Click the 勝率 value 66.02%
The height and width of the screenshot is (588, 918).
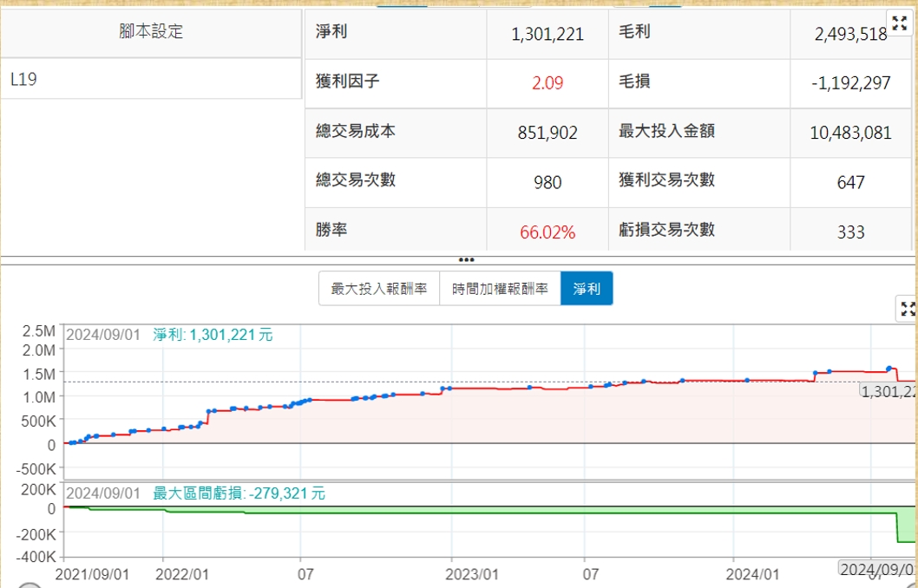click(548, 232)
